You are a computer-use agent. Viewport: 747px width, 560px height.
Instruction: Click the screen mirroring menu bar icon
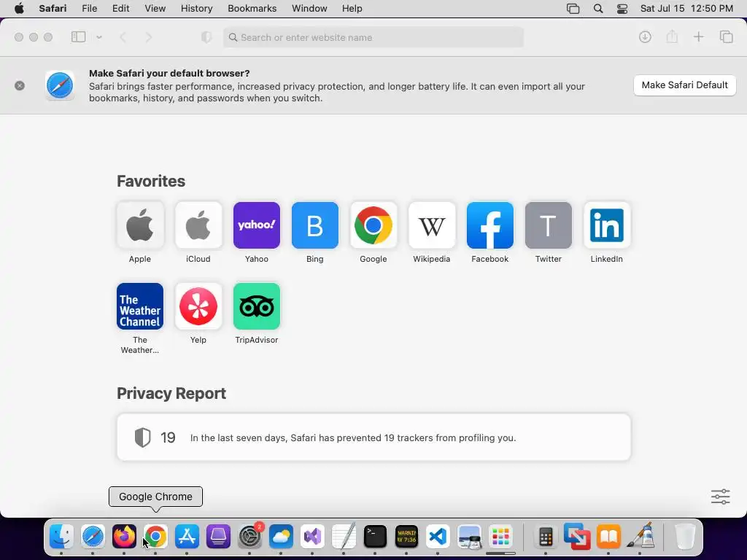[x=573, y=9]
